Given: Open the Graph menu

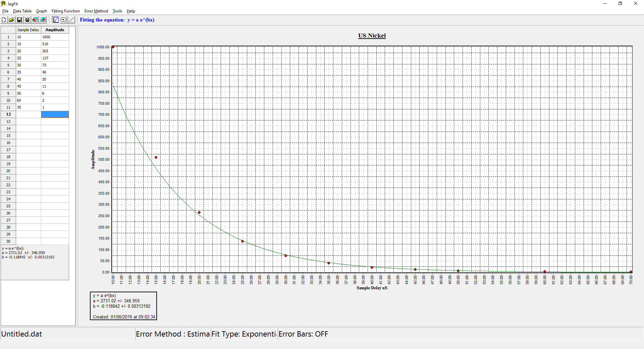Looking at the screenshot, I should [x=42, y=11].
